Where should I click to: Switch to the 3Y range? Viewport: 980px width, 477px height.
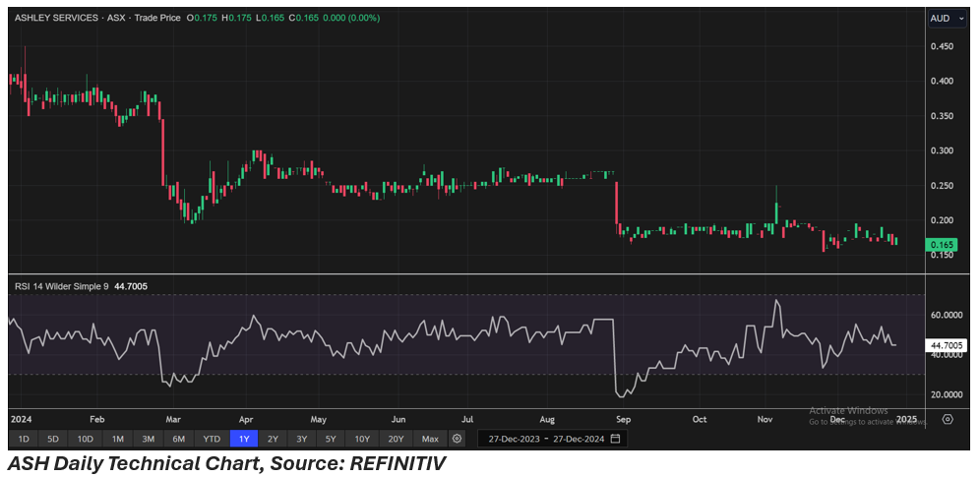(x=302, y=439)
